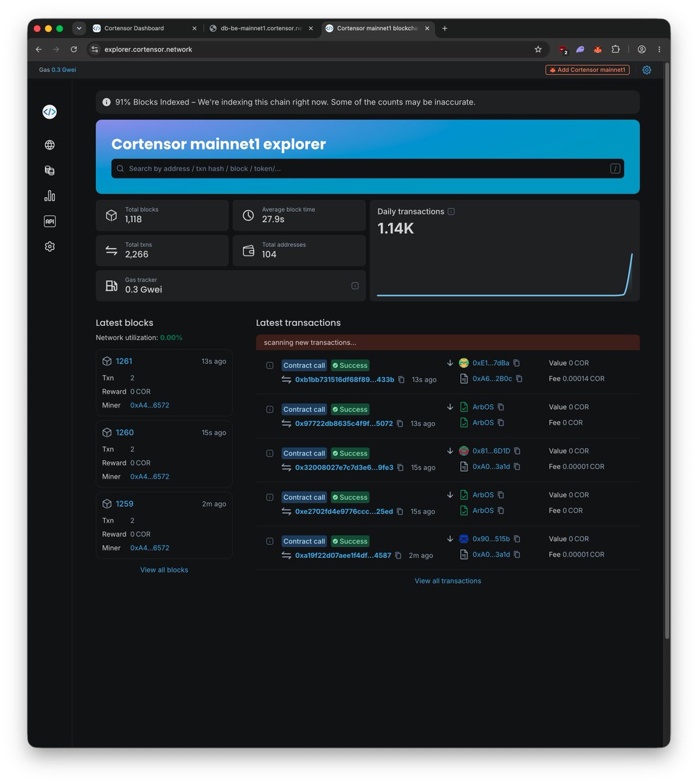Click Add Cortensor mainnet1 button
This screenshot has width=698, height=784.
tap(588, 70)
